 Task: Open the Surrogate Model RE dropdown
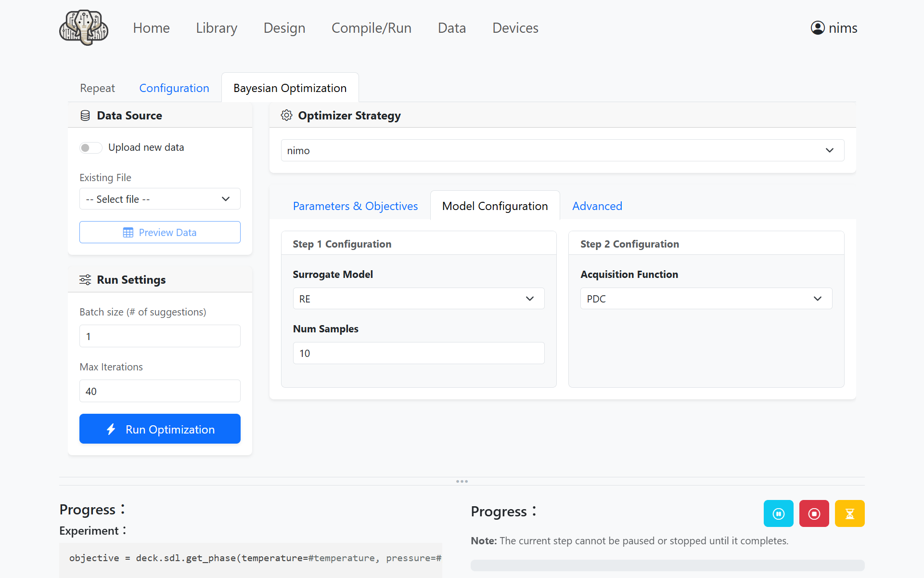tap(418, 299)
